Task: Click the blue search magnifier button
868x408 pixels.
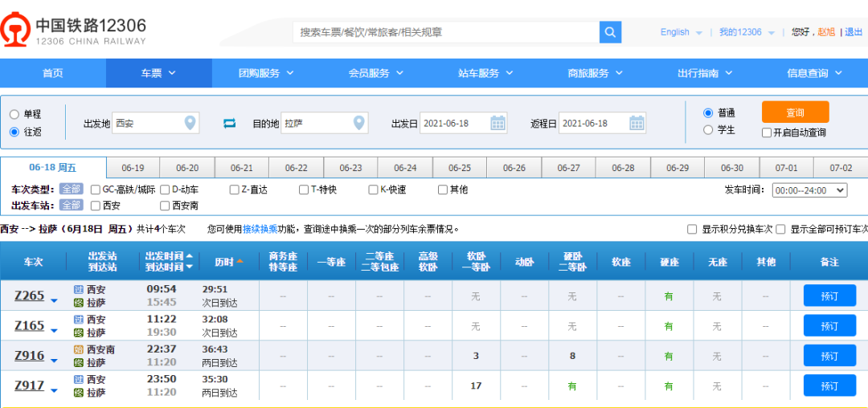Action: coord(610,32)
